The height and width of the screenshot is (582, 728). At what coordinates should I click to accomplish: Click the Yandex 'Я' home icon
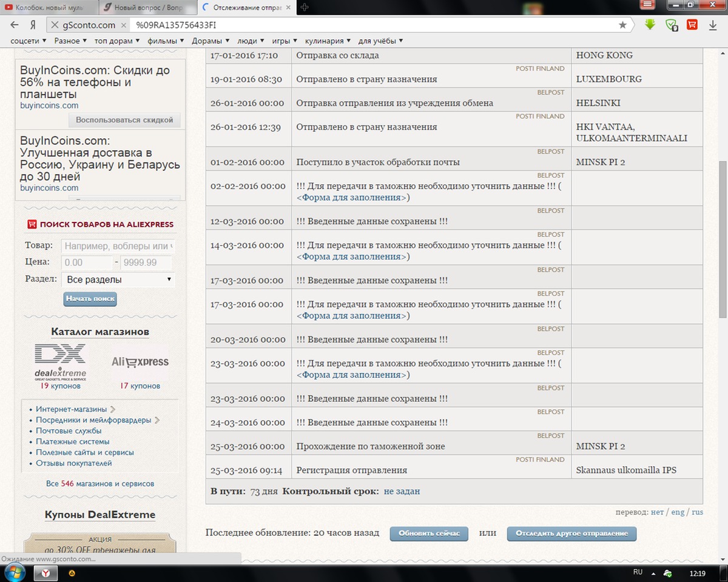coord(33,25)
